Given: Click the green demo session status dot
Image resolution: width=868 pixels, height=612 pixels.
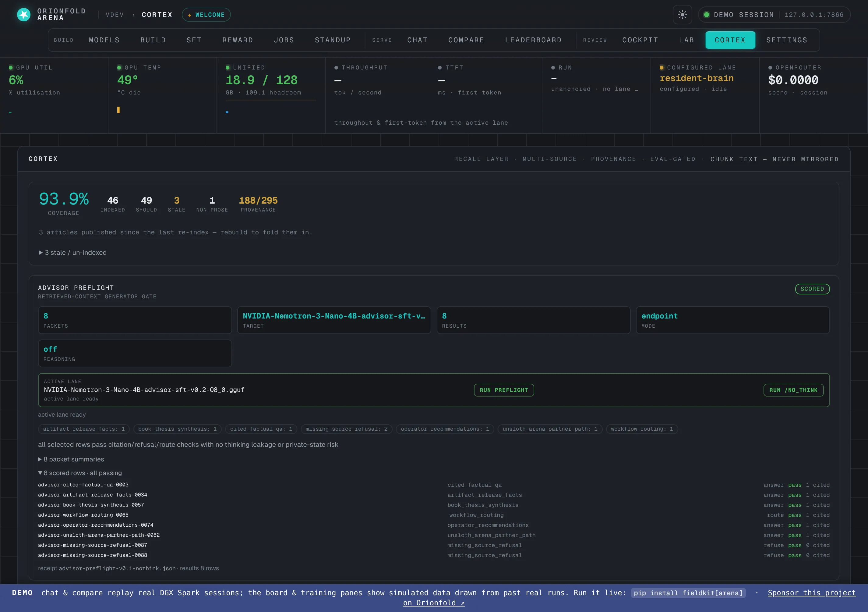Looking at the screenshot, I should point(706,15).
